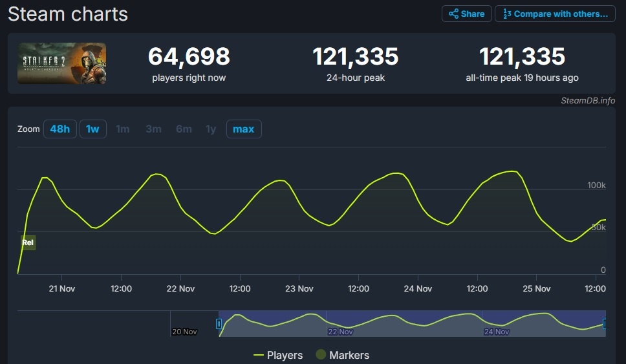
Task: Click the 22 Nov axis label on main chart
Action: point(180,288)
